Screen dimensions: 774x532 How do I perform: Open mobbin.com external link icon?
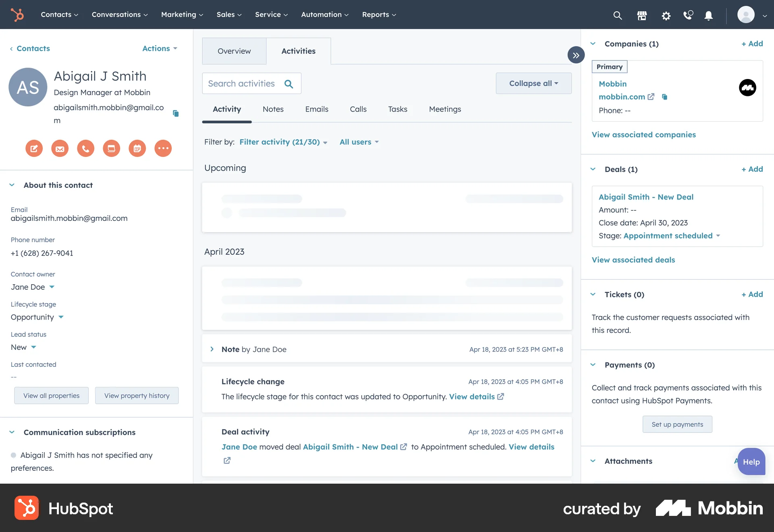tap(651, 97)
